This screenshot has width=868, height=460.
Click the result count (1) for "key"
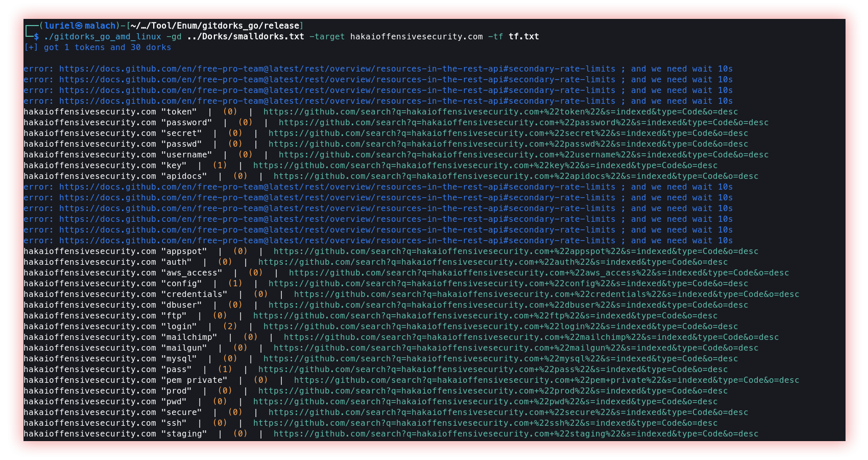[220, 166]
